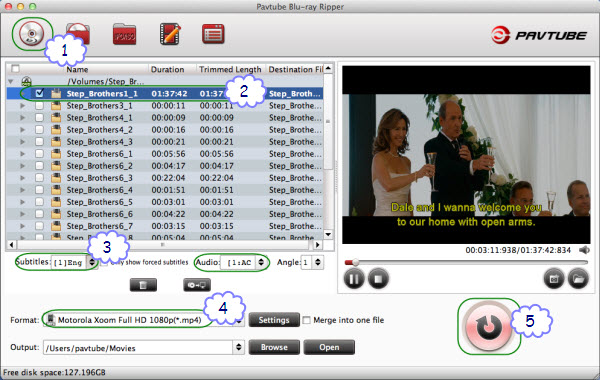The width and height of the screenshot is (600, 380).
Task: Check the Step_Brothers6_4 checkbox
Action: (x=39, y=190)
